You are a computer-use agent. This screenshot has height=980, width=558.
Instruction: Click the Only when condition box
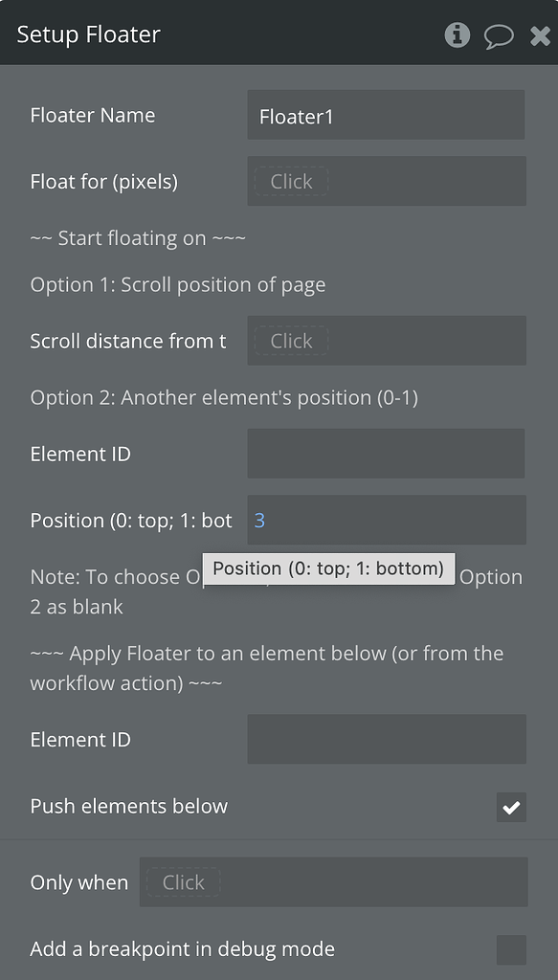point(334,882)
